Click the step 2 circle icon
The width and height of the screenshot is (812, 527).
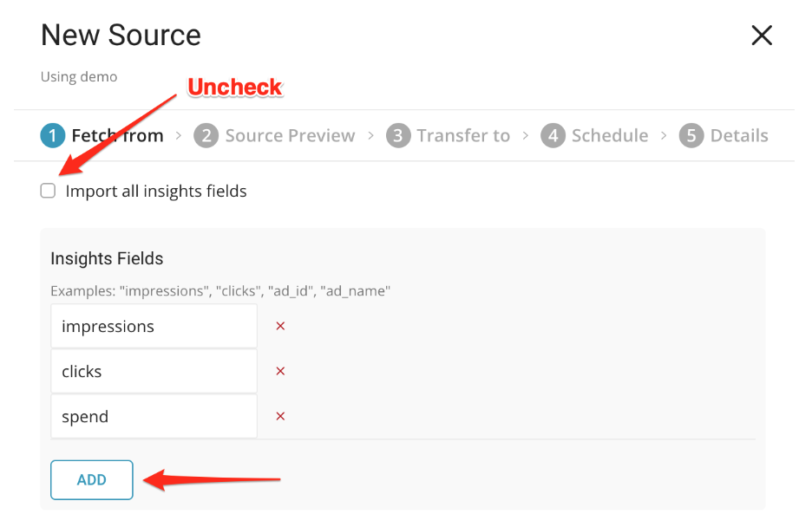206,136
